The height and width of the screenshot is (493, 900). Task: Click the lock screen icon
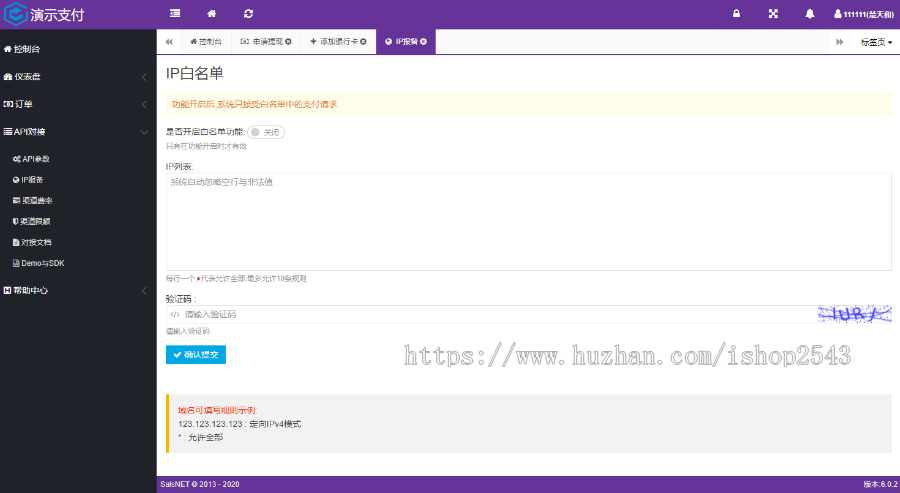point(736,14)
